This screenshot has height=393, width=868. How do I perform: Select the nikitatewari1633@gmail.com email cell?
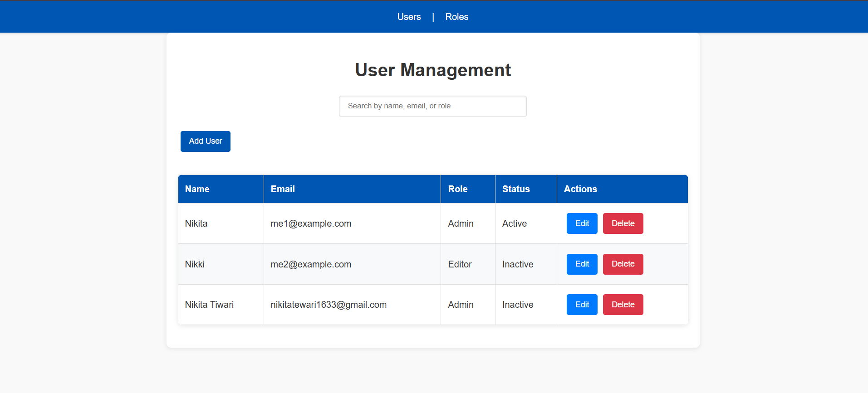pyautogui.click(x=352, y=305)
